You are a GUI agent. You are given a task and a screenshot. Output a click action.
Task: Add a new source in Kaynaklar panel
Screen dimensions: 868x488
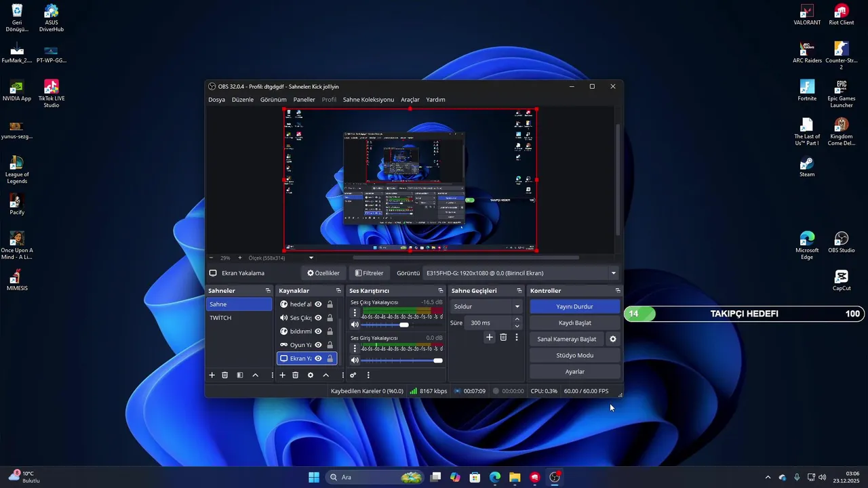coord(282,375)
